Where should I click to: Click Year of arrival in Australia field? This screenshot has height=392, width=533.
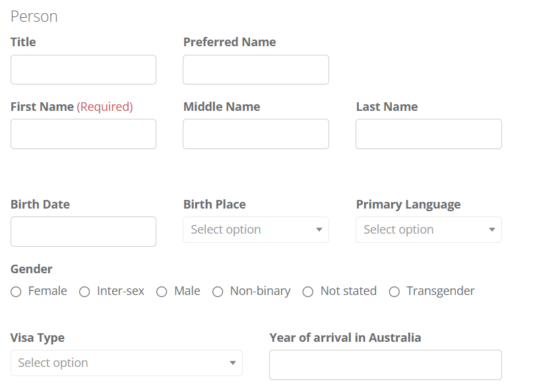(x=385, y=365)
